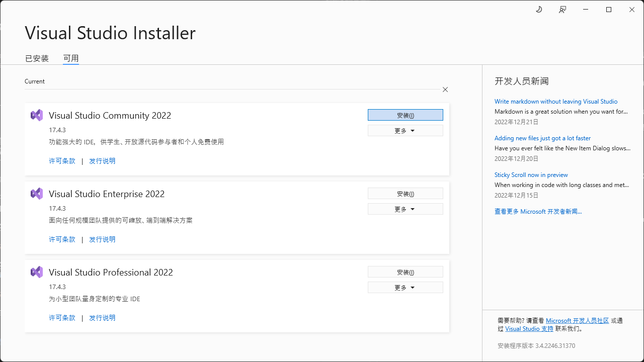The height and width of the screenshot is (362, 644).
Task: Open 发行说明 link for Enterprise 2022
Action: (102, 239)
